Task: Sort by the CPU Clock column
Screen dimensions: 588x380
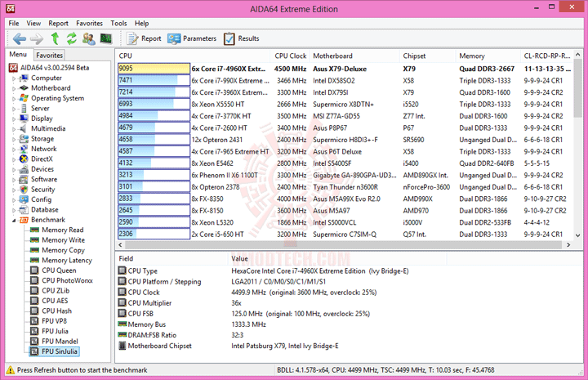Action: [290, 56]
